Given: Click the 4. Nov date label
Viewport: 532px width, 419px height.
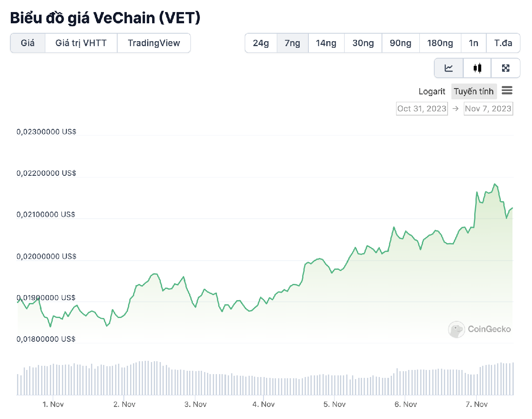Looking at the screenshot, I should pyautogui.click(x=264, y=404).
